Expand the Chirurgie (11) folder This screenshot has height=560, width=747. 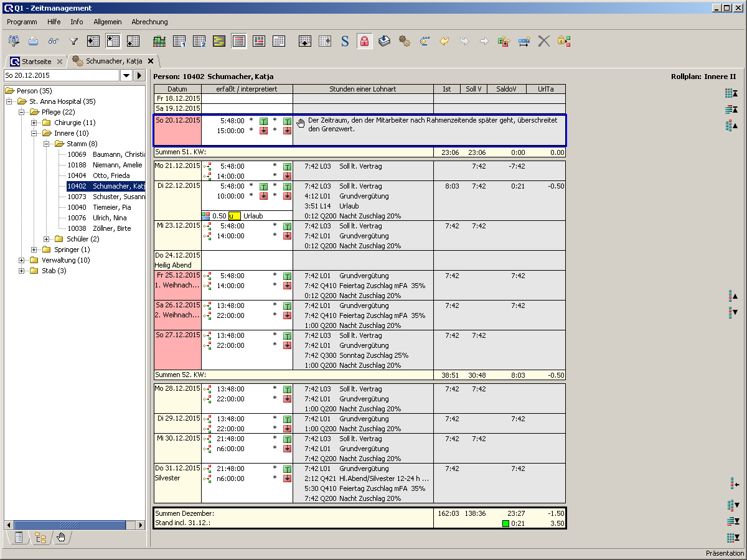pos(35,123)
